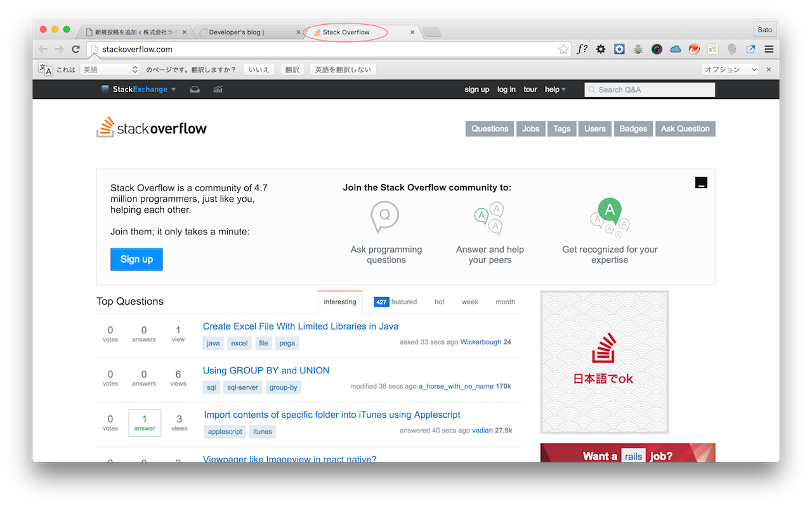Click the applescript tag
Viewport: 812px width, 508px height.
tap(225, 432)
